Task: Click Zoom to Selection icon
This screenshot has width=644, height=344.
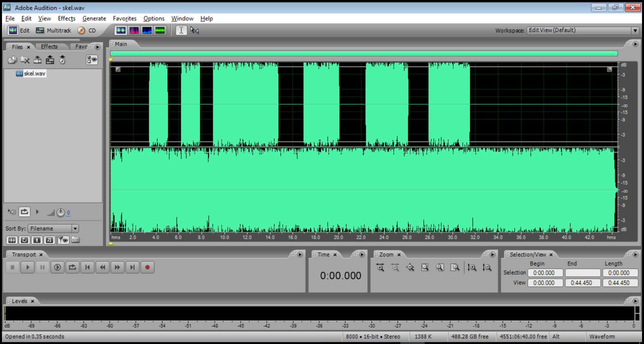Action: [x=425, y=267]
